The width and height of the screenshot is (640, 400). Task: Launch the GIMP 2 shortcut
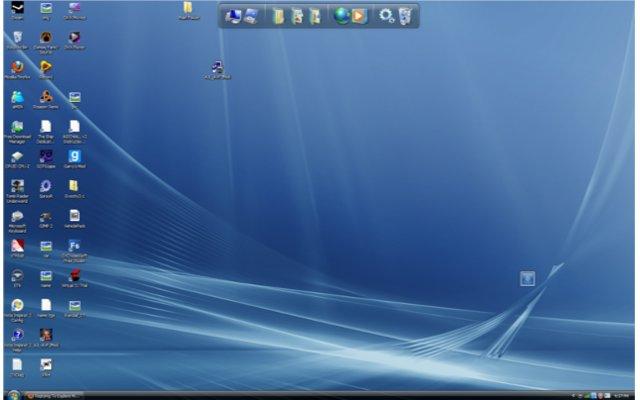pos(46,216)
